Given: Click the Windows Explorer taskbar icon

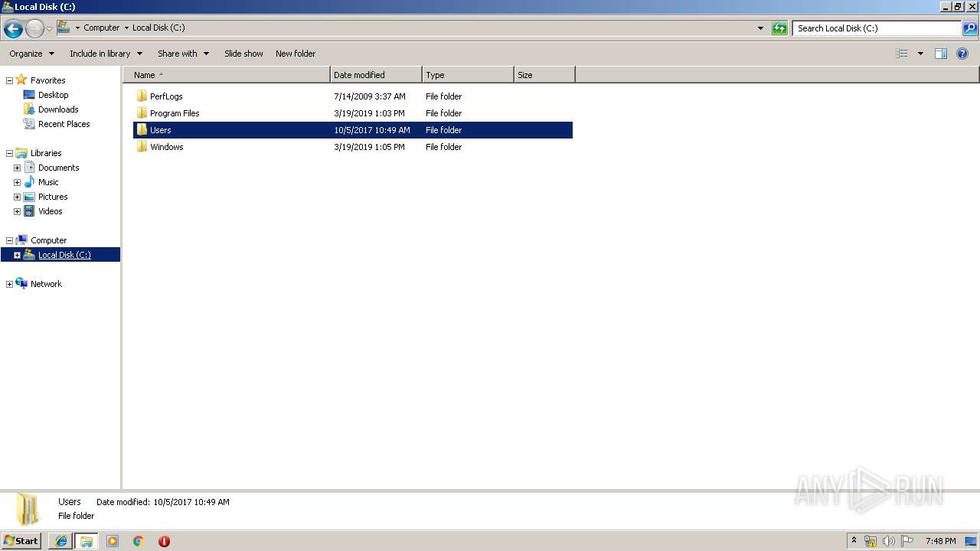Looking at the screenshot, I should [x=87, y=541].
